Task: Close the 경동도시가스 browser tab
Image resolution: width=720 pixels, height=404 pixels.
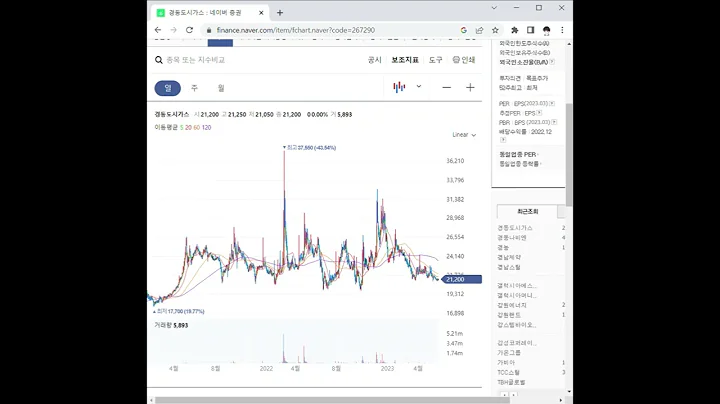Action: (x=261, y=13)
